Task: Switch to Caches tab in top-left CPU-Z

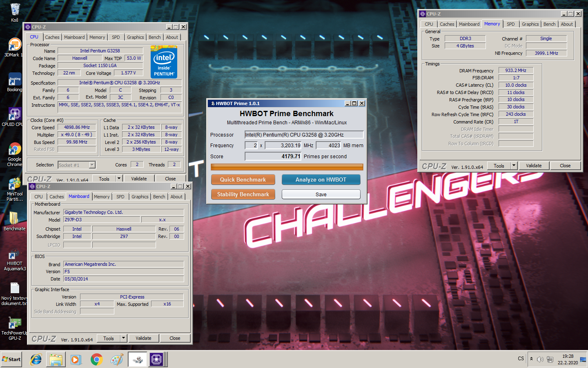Action: [52, 37]
